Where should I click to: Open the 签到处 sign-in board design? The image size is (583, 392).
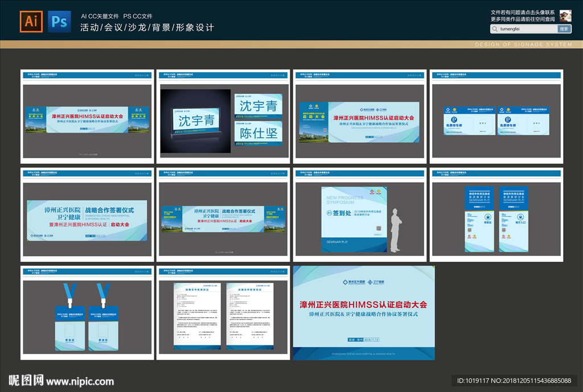(x=354, y=220)
